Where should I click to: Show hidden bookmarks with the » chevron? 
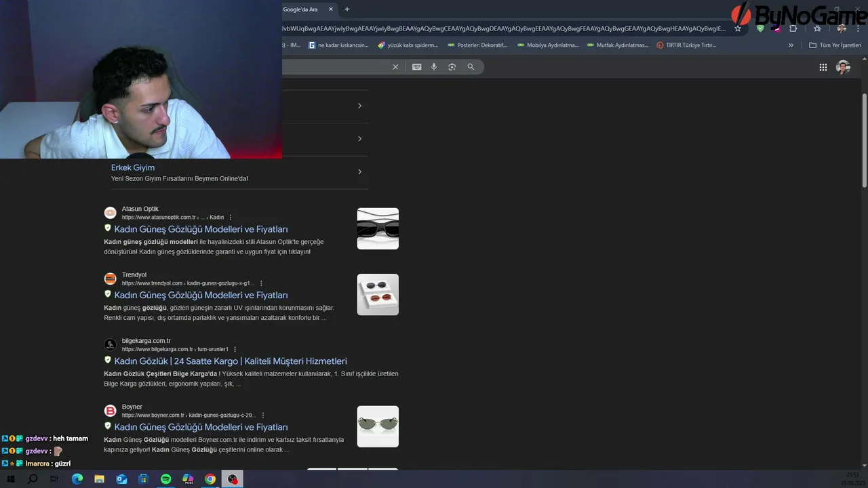(791, 45)
